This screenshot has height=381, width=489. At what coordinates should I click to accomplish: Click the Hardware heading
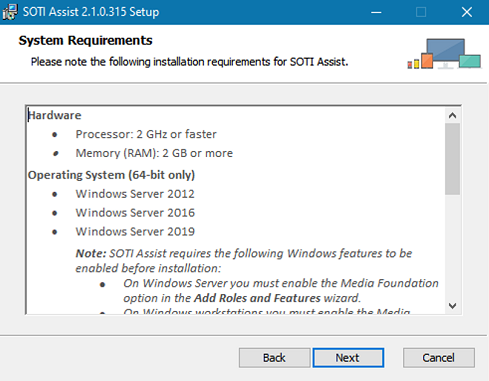coord(55,115)
